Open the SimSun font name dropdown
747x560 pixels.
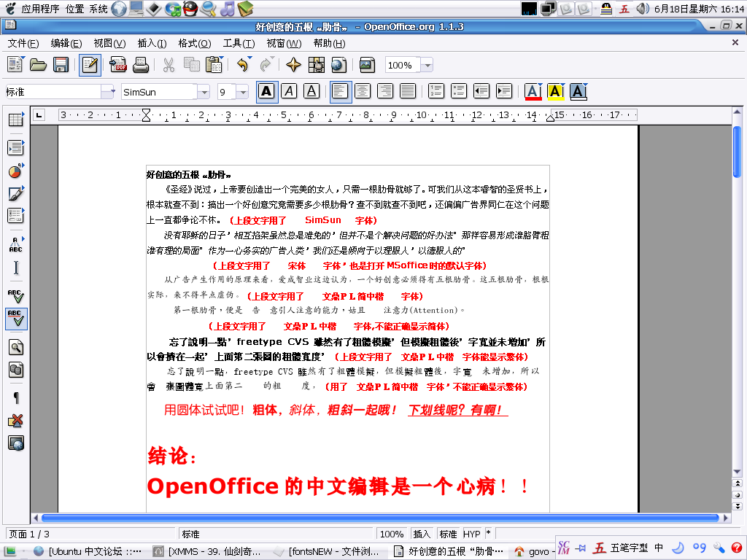pyautogui.click(x=204, y=92)
